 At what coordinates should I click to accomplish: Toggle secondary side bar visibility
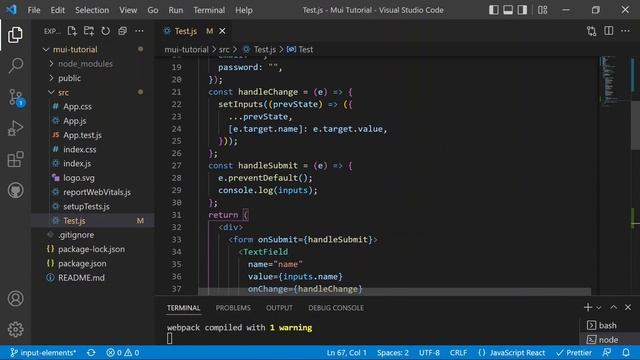pyautogui.click(x=522, y=10)
